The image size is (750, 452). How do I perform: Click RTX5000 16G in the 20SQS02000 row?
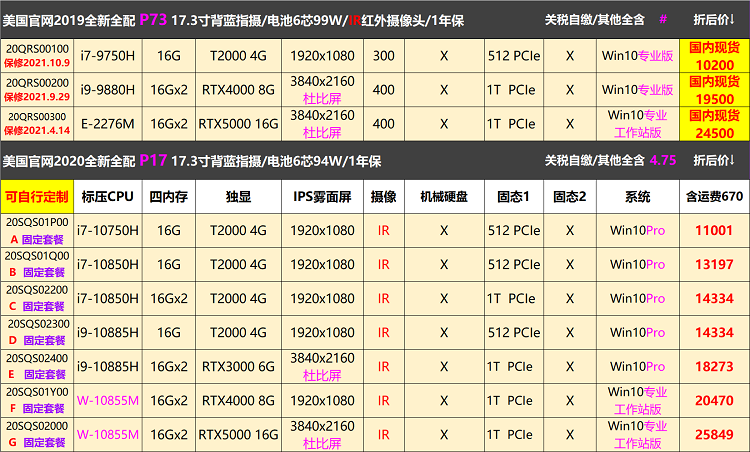tap(238, 434)
